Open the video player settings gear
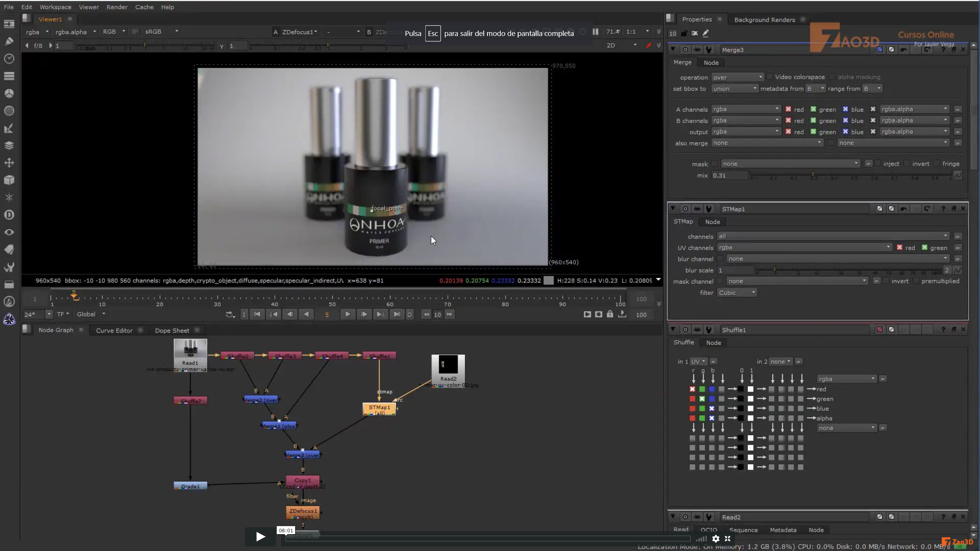Screen dimensions: 980x551 pyautogui.click(x=716, y=539)
